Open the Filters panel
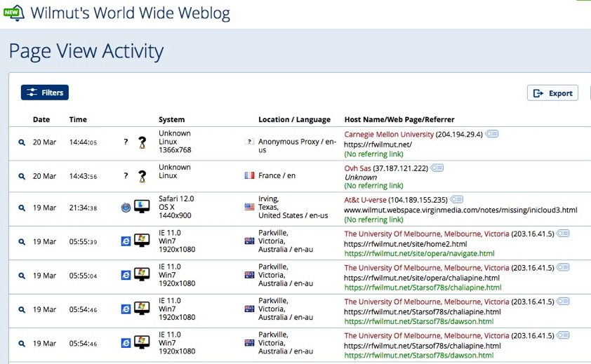Viewport: 591px width, 364px height. pyautogui.click(x=45, y=93)
